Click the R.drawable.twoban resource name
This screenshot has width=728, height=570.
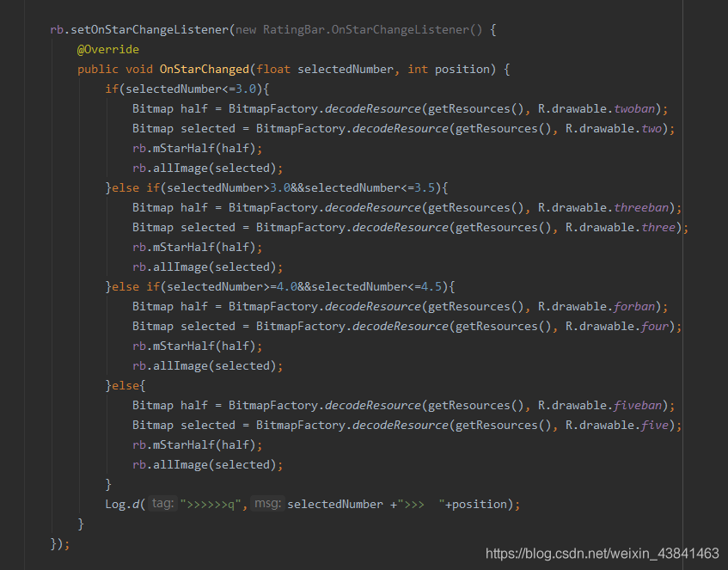click(x=634, y=108)
